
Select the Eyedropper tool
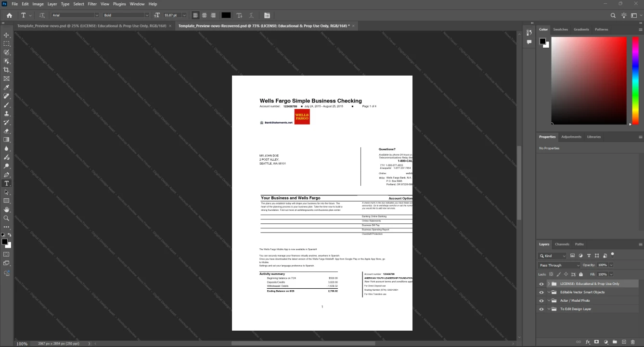click(x=7, y=88)
